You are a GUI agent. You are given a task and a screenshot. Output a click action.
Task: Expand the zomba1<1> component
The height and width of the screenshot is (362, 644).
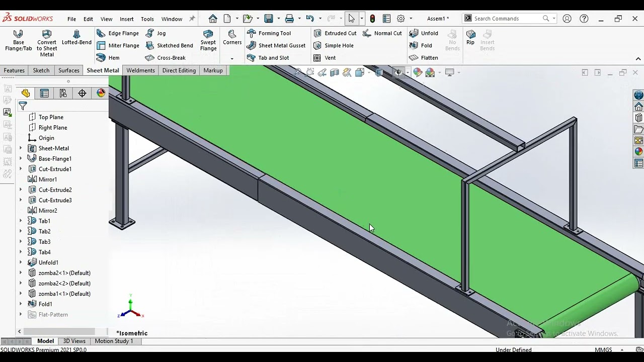click(21, 294)
